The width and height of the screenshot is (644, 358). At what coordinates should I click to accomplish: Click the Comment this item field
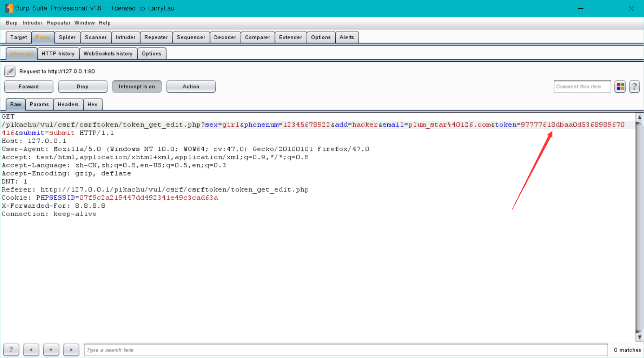pyautogui.click(x=582, y=87)
